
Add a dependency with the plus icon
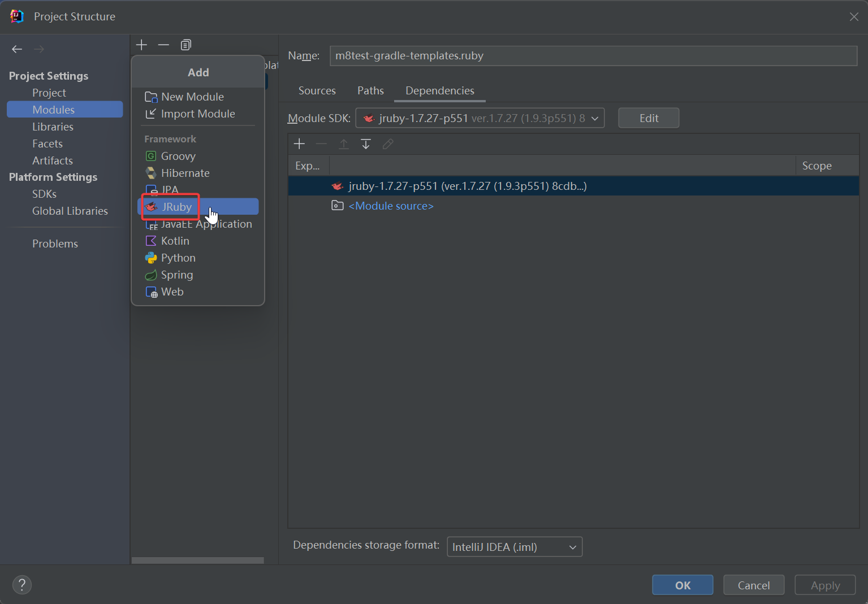[299, 144]
